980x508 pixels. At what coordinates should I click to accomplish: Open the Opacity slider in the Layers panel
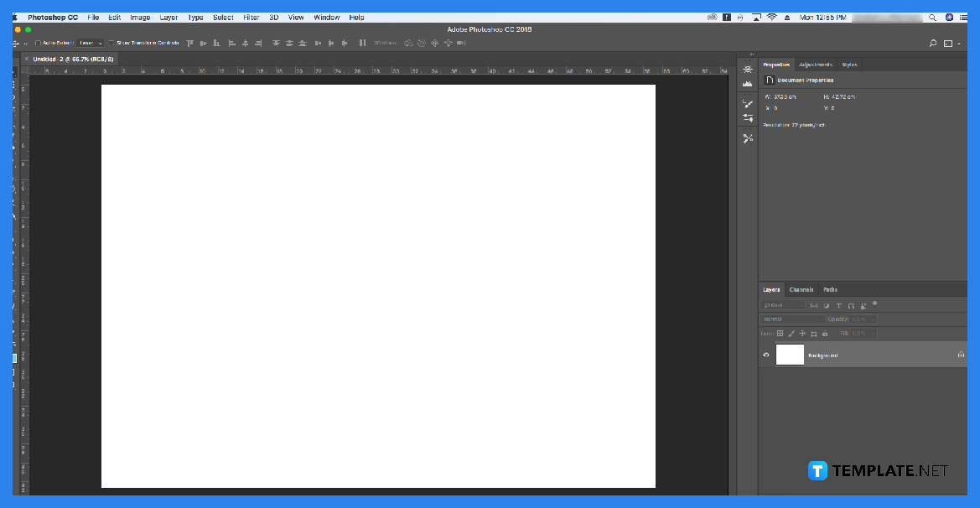pyautogui.click(x=873, y=319)
